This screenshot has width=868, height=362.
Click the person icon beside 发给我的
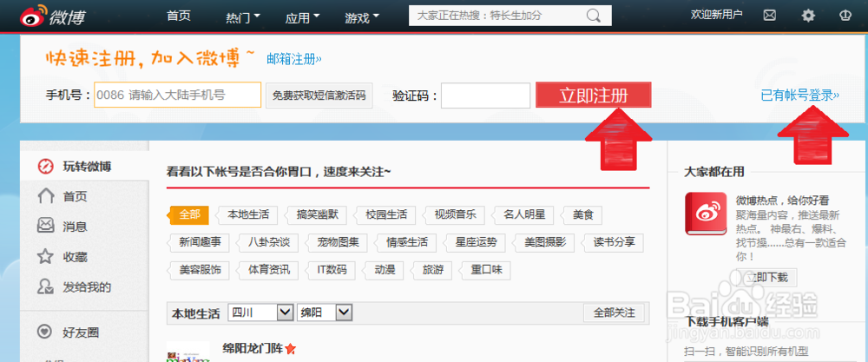pos(45,286)
